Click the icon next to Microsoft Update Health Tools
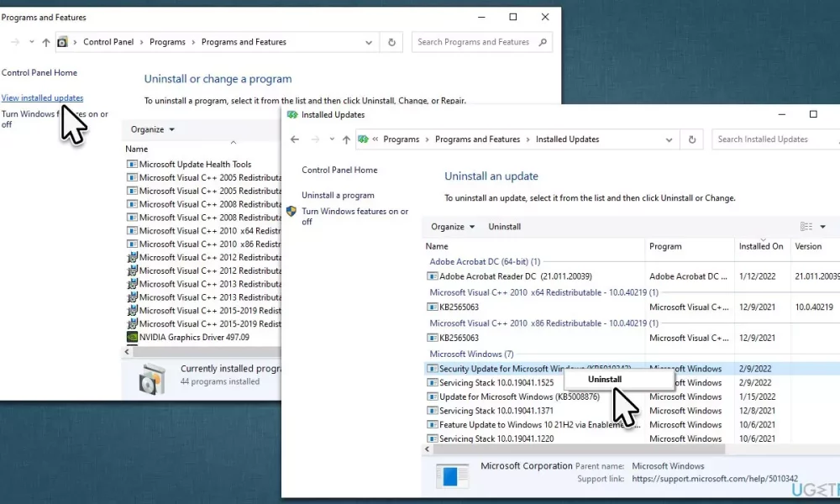The width and height of the screenshot is (840, 504). coord(132,165)
